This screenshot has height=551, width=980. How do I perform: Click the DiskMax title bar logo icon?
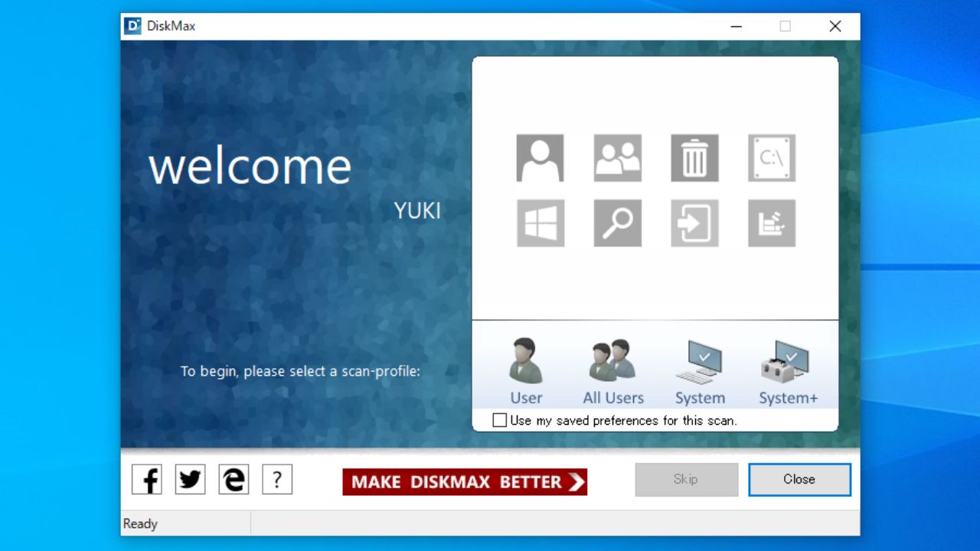click(132, 26)
